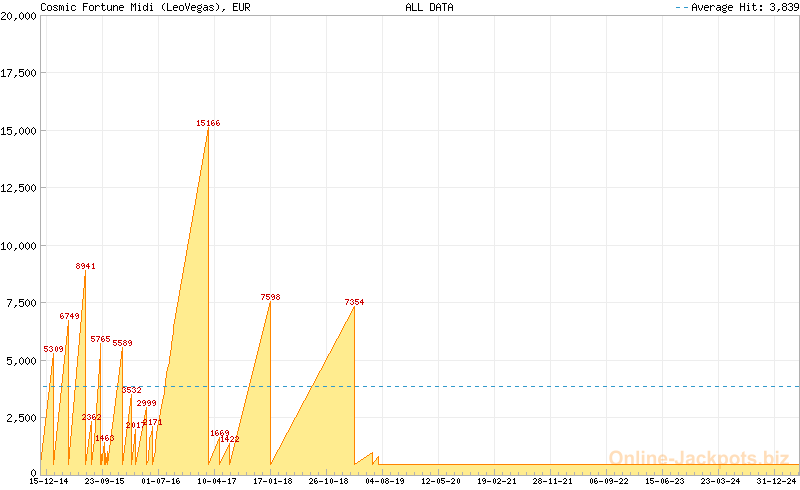Open the Online-Jackpots.biz watermark link
The width and height of the screenshot is (800, 490).
(x=698, y=458)
